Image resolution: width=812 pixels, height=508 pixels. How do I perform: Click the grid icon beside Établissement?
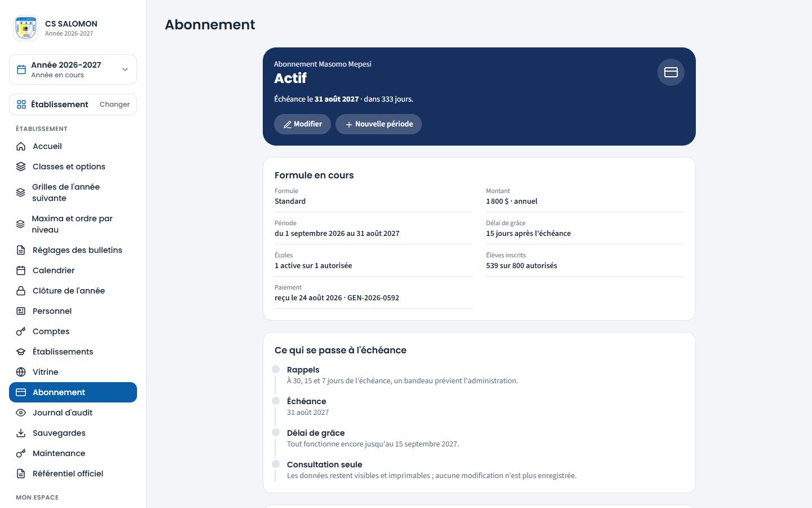21,104
